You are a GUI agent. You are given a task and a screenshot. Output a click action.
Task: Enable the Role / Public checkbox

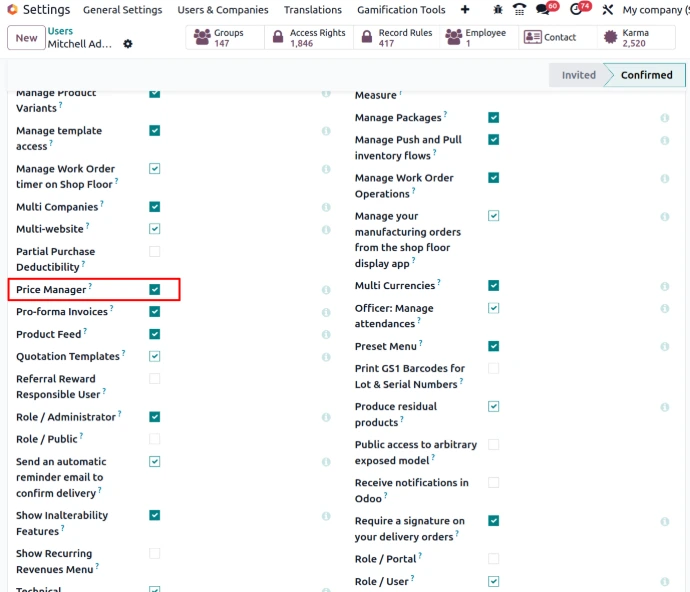155,439
